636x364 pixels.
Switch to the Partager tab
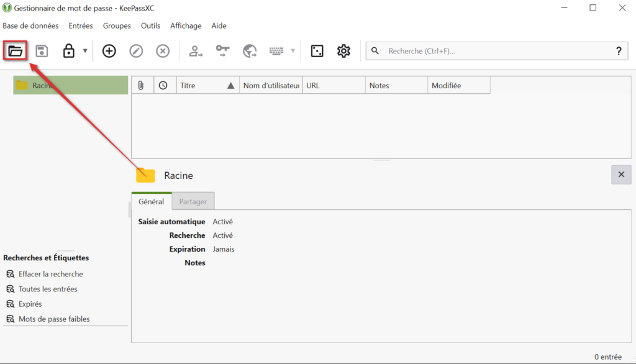pyautogui.click(x=193, y=201)
